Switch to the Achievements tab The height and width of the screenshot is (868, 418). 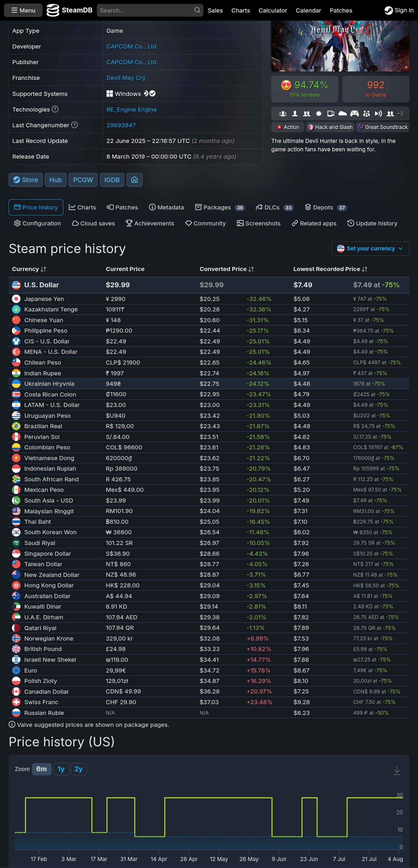[x=150, y=223]
